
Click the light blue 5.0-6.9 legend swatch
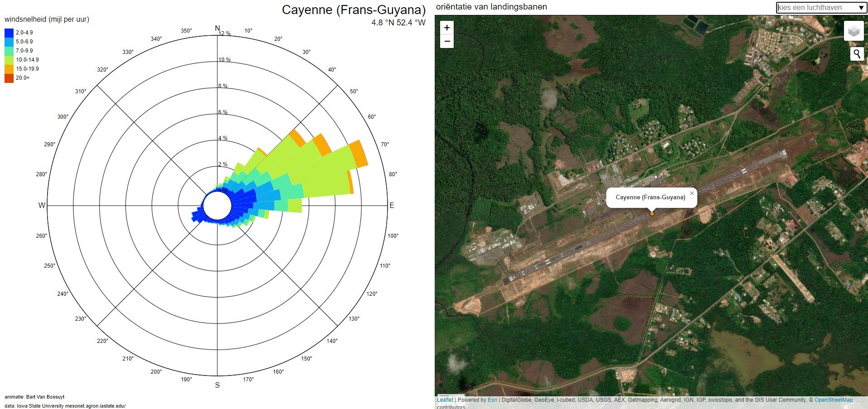tap(9, 42)
